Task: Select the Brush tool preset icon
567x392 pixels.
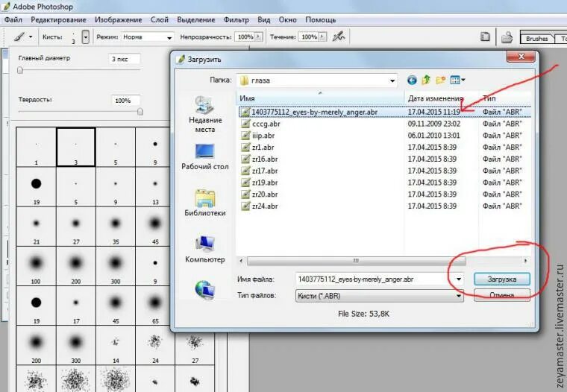Action: click(x=19, y=37)
